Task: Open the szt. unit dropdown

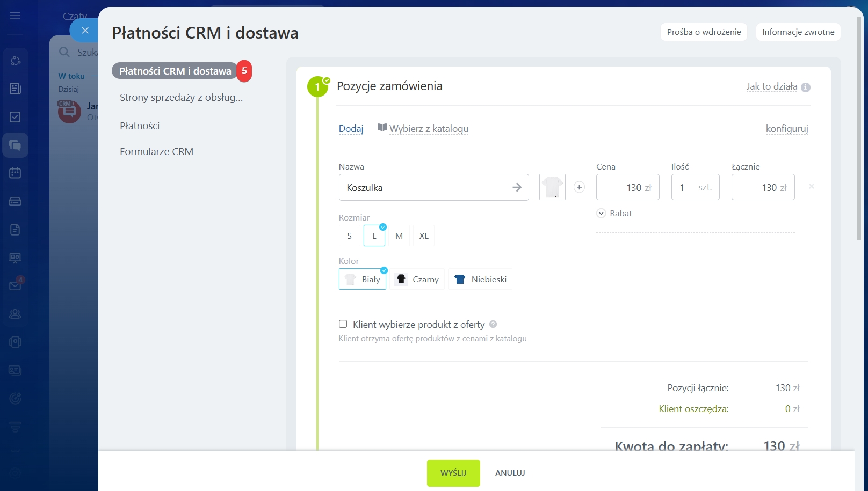Action: (x=705, y=188)
